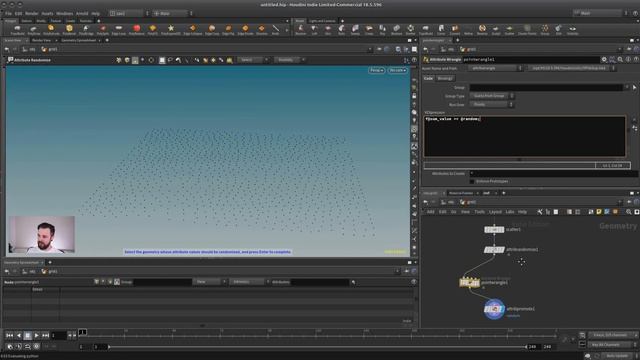Open the Auto Update dropdown in status bar

click(618, 356)
